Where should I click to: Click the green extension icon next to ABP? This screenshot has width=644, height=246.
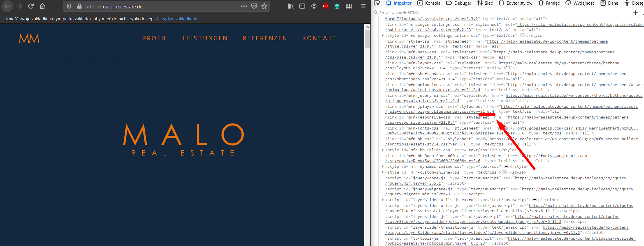coord(337,6)
